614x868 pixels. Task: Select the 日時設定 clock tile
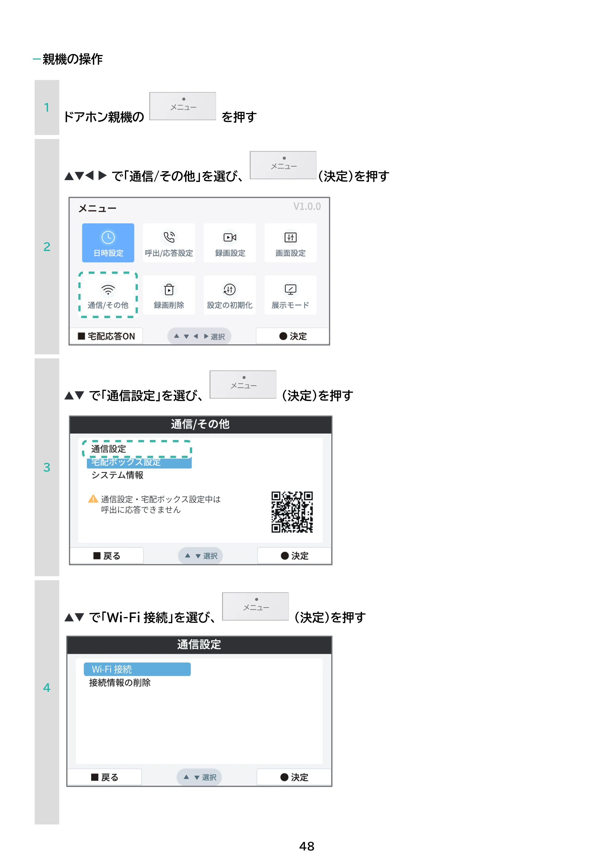click(x=108, y=243)
